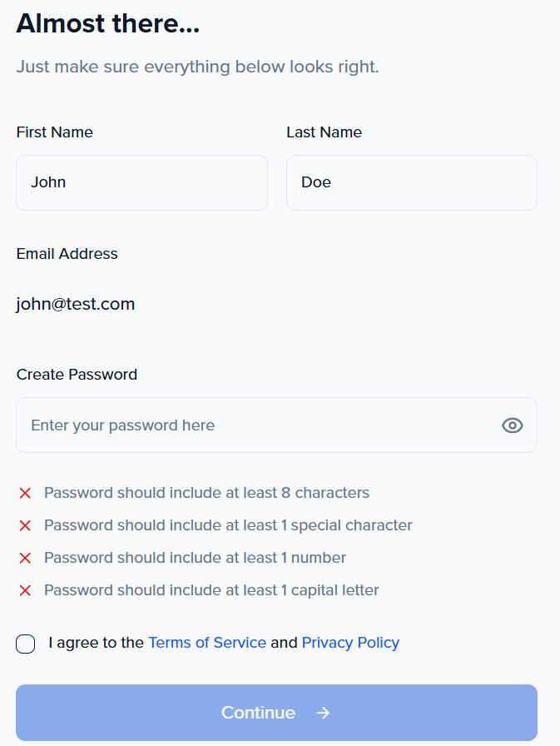
Task: Focus the Last Name field containing Doe
Action: 411,182
